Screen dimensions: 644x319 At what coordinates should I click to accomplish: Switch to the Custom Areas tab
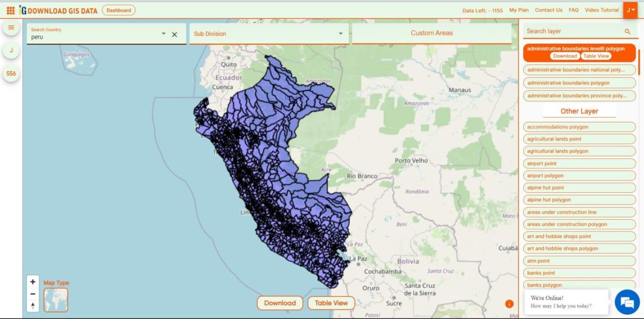pyautogui.click(x=431, y=33)
